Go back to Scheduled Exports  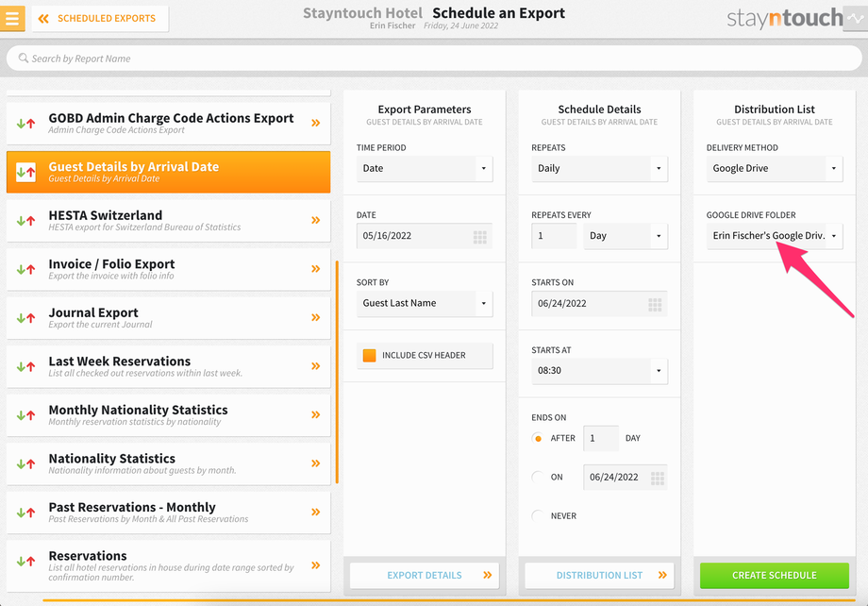(100, 18)
